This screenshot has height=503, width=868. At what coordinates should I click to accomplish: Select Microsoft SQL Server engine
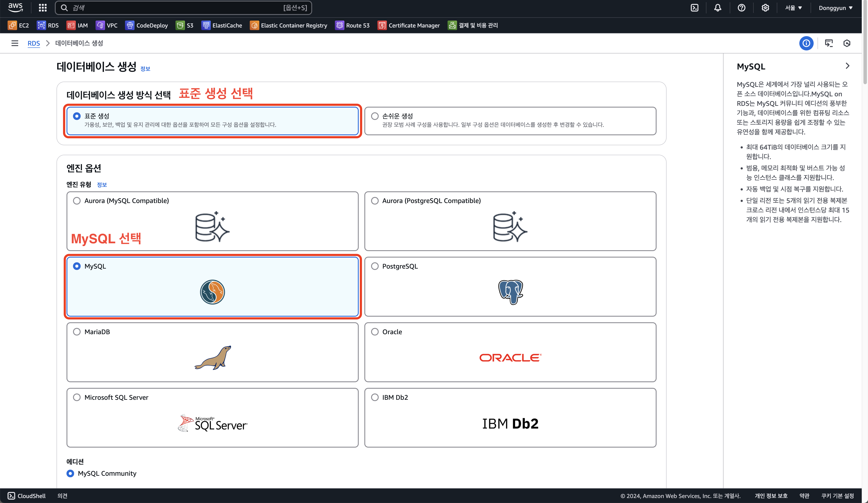[x=76, y=397]
